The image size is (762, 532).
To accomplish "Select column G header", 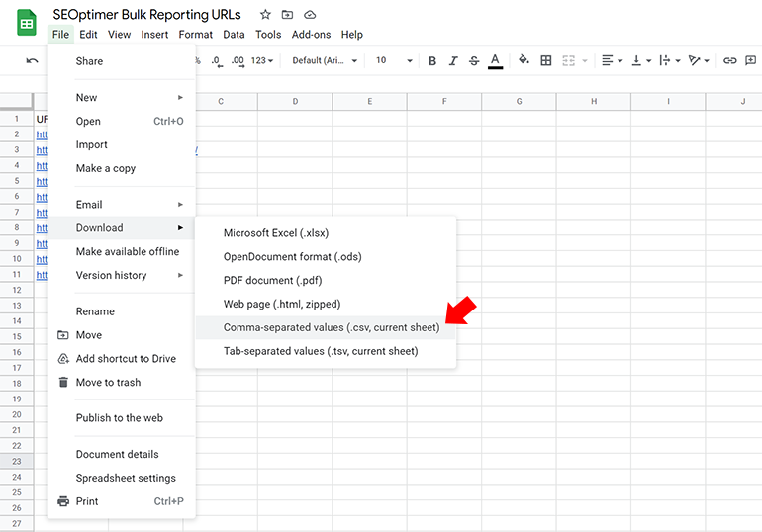I will [x=519, y=102].
